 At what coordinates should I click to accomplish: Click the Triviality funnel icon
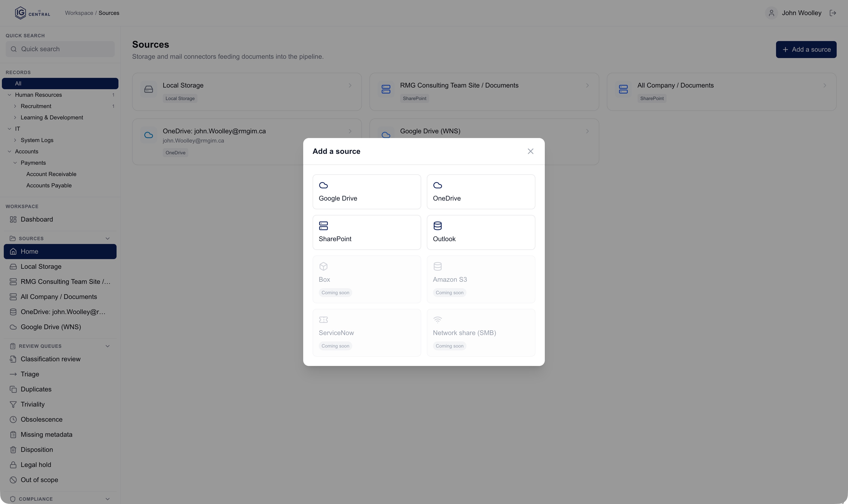pos(13,404)
